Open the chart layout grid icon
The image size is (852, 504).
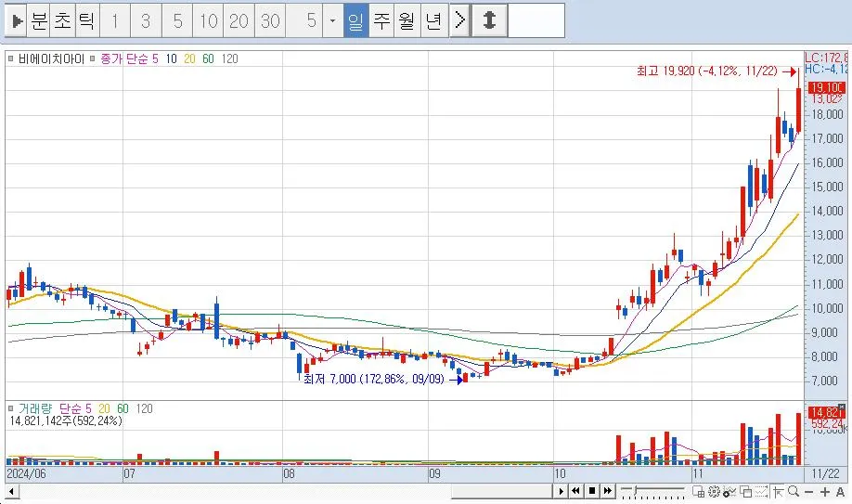[x=698, y=492]
